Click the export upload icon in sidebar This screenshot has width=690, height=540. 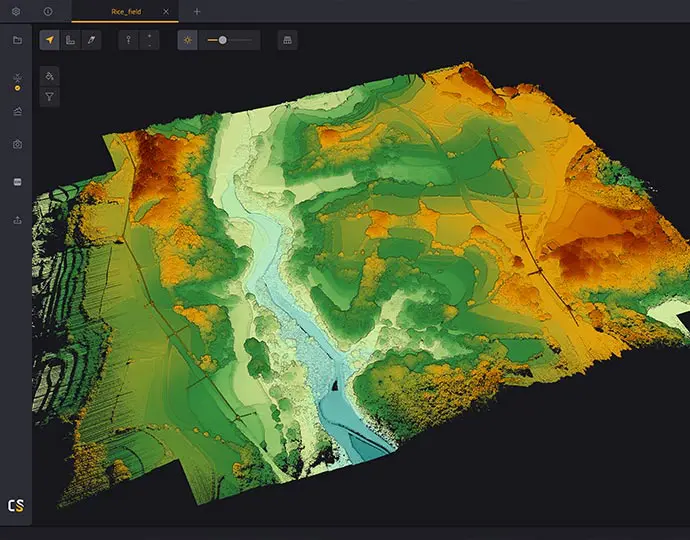point(17,220)
